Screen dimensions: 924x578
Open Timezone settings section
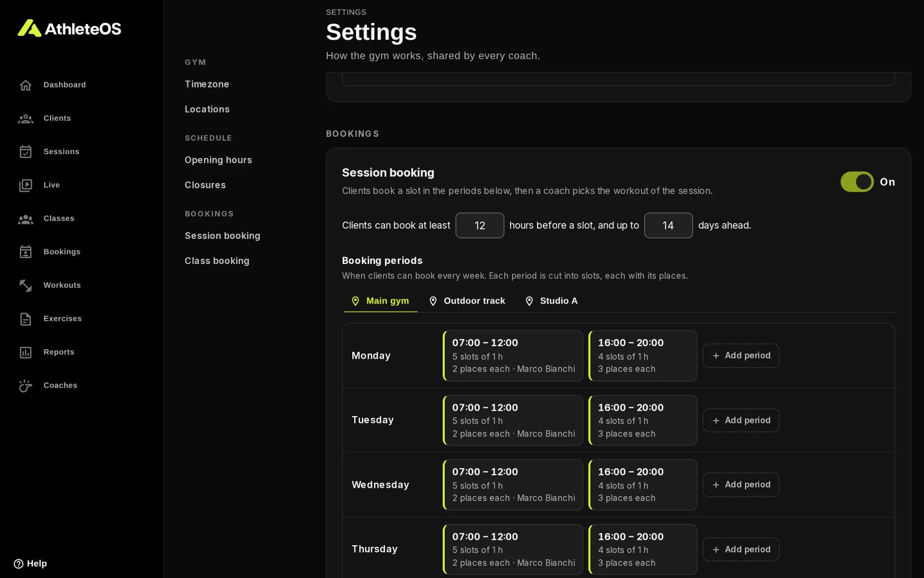(x=206, y=84)
